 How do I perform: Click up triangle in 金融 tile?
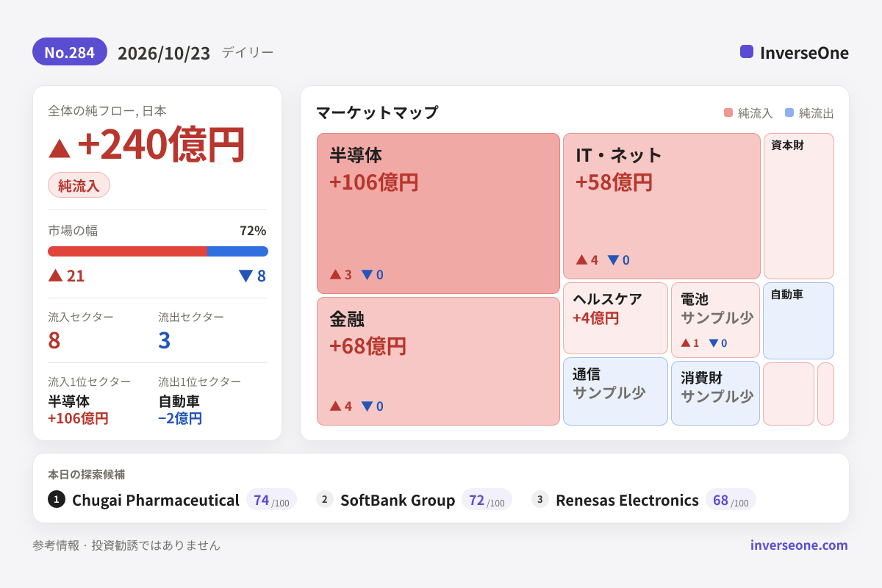click(335, 406)
